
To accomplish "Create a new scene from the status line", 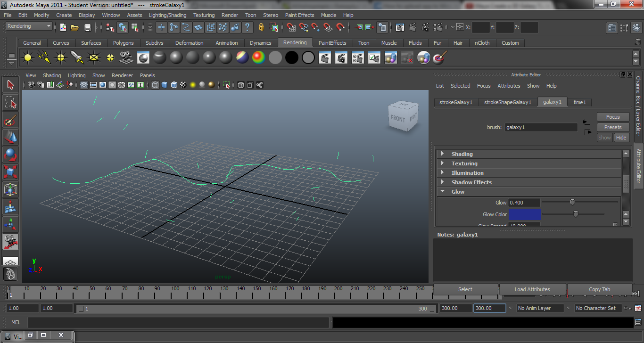I will [63, 27].
